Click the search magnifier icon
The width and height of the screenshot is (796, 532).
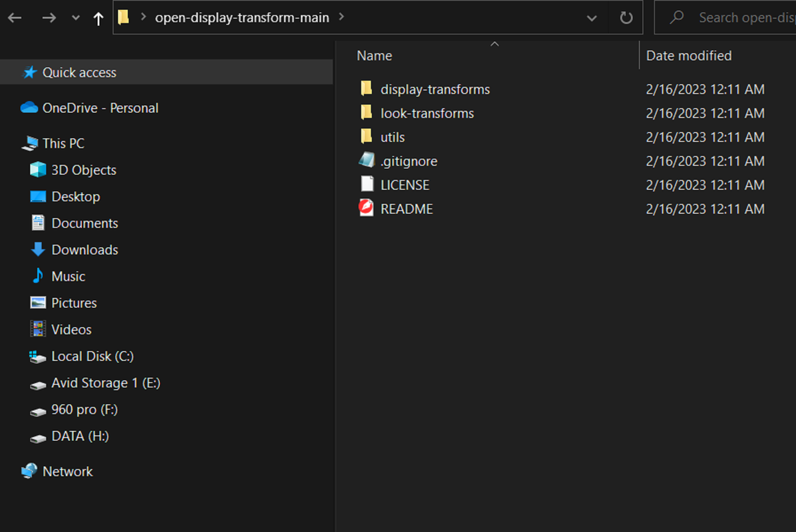tap(677, 18)
